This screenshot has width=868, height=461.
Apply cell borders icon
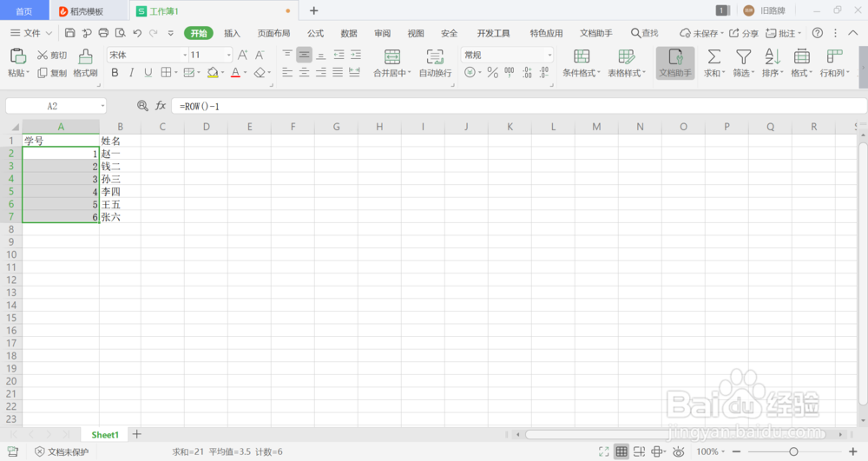pyautogui.click(x=166, y=73)
